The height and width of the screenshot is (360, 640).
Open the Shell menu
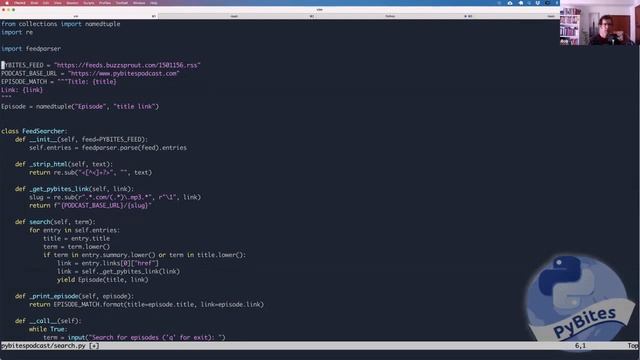[x=34, y=3]
